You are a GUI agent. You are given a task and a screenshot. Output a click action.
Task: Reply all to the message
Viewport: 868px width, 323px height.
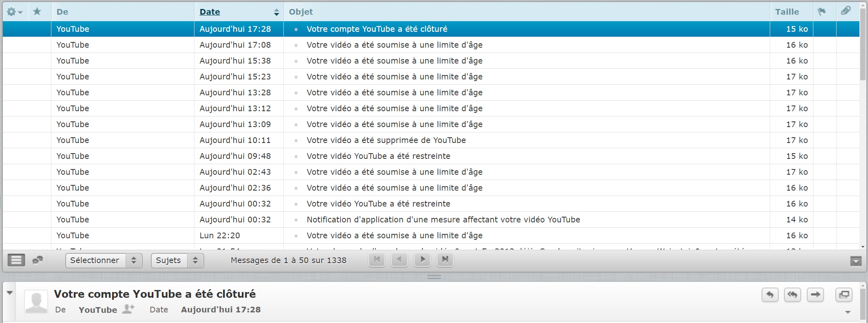tap(793, 294)
